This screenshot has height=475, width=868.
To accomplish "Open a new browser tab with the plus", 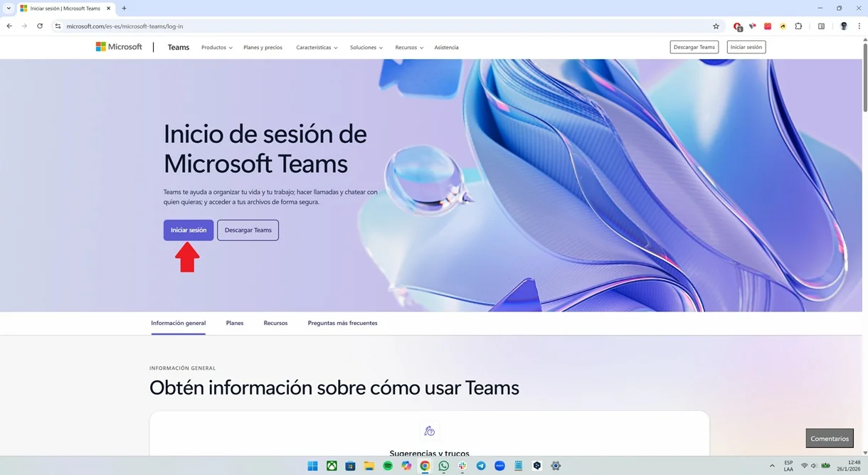I will coord(124,9).
